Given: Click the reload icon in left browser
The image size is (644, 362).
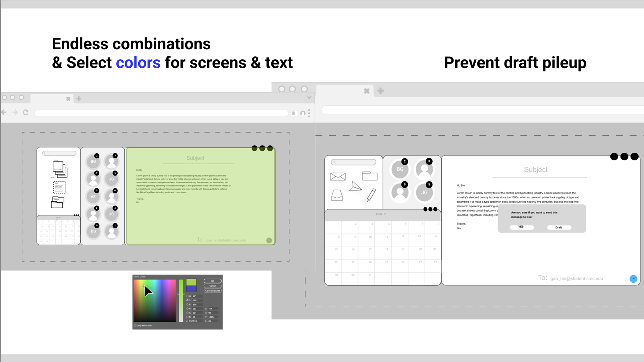Looking at the screenshot, I should [x=25, y=112].
